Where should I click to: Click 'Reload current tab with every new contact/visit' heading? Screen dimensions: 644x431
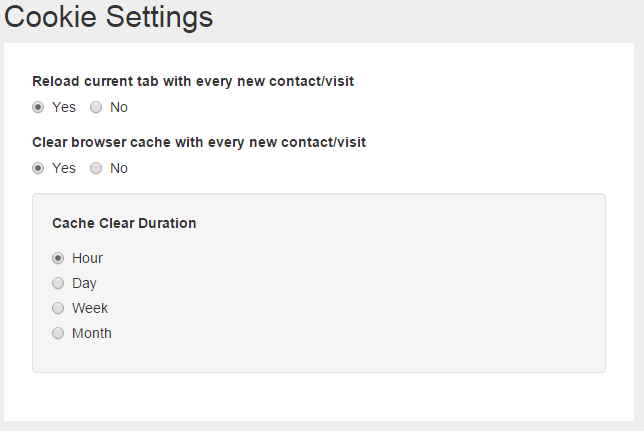(193, 81)
